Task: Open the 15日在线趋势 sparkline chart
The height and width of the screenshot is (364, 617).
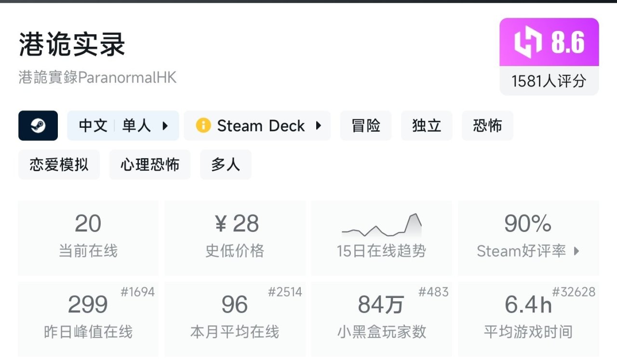Action: click(381, 226)
